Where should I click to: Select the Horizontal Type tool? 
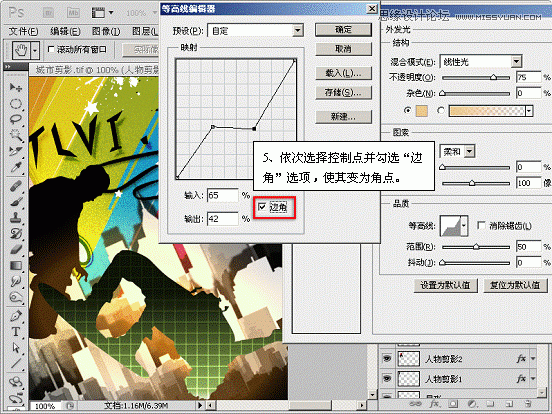tap(16, 332)
